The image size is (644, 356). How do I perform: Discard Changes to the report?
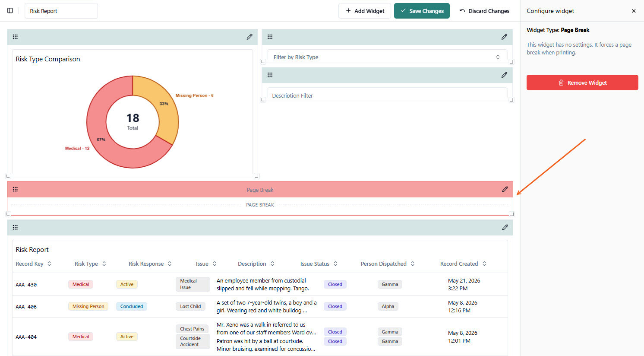[484, 11]
